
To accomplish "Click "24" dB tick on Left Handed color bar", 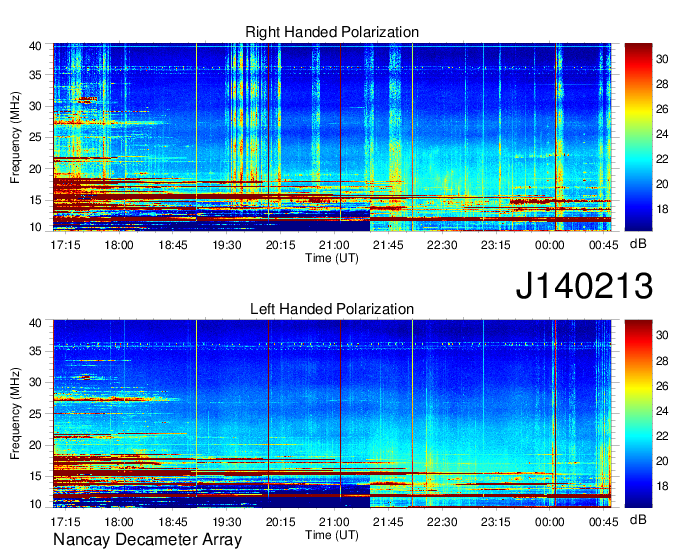I will pos(662,411).
